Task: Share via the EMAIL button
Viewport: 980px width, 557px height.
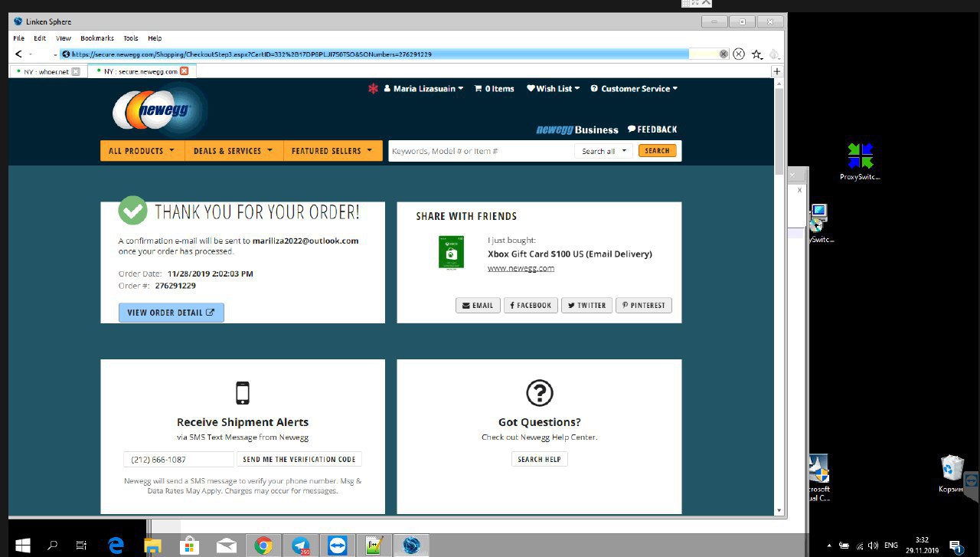Action: (x=478, y=305)
